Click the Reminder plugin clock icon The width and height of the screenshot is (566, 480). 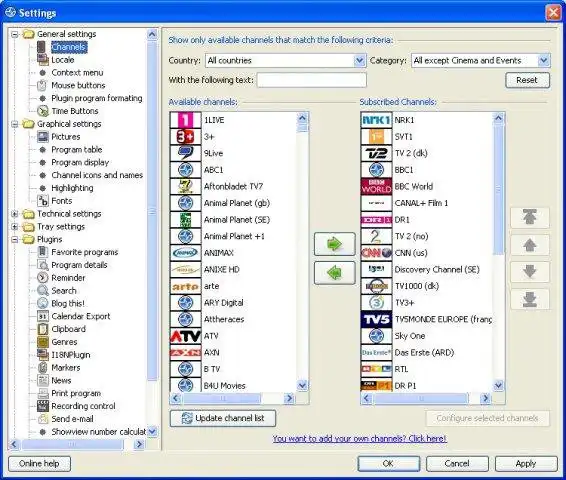tap(43, 278)
